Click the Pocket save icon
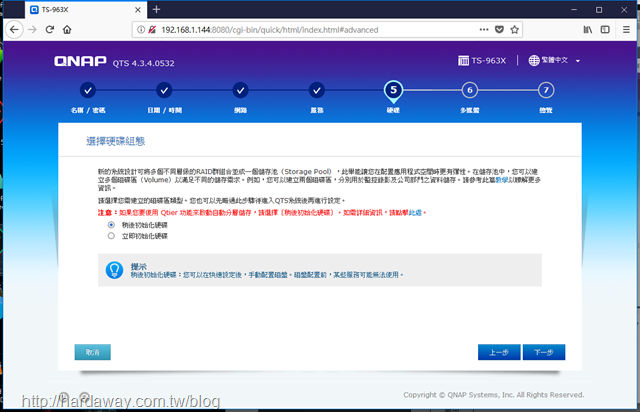Viewport: 640px width, 412px height. tap(499, 29)
